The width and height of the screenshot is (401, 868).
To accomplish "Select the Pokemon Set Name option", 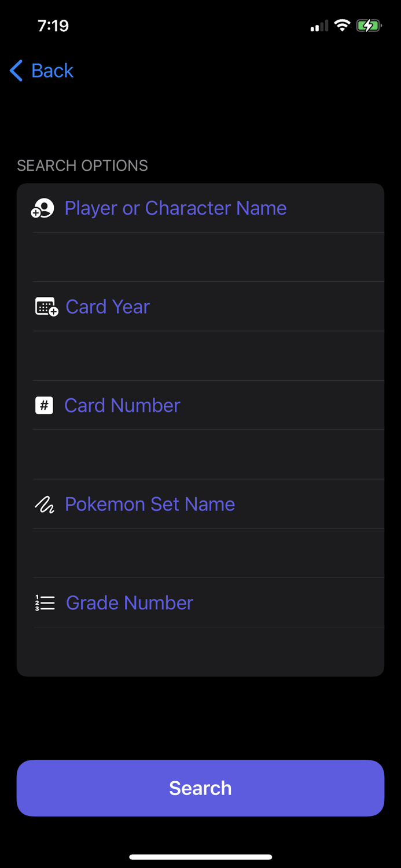I will click(149, 504).
